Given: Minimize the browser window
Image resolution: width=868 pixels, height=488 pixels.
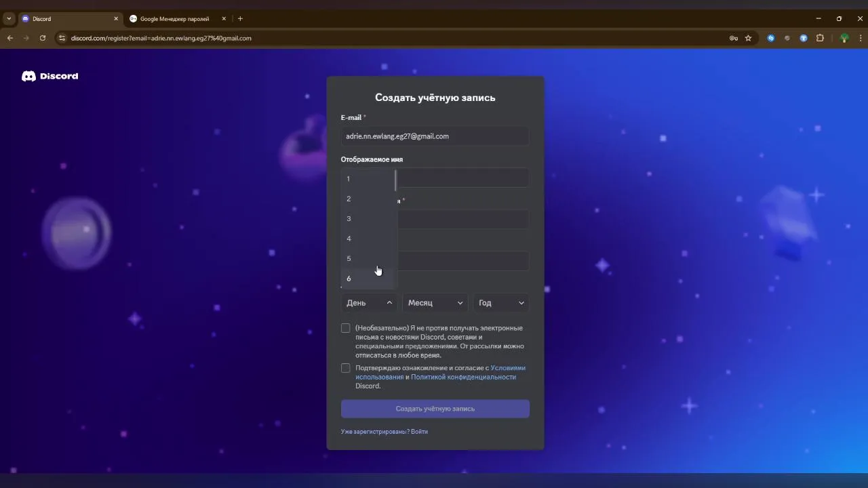Looking at the screenshot, I should point(818,18).
